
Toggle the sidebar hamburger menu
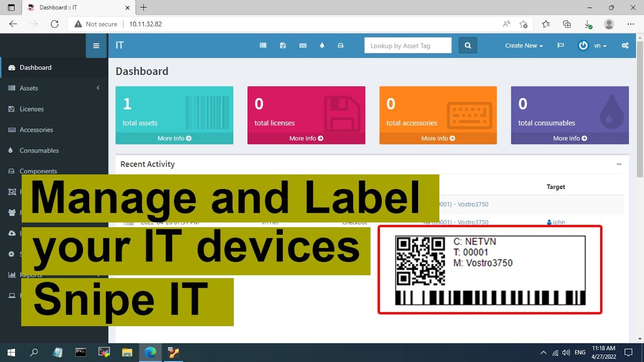pos(96,45)
